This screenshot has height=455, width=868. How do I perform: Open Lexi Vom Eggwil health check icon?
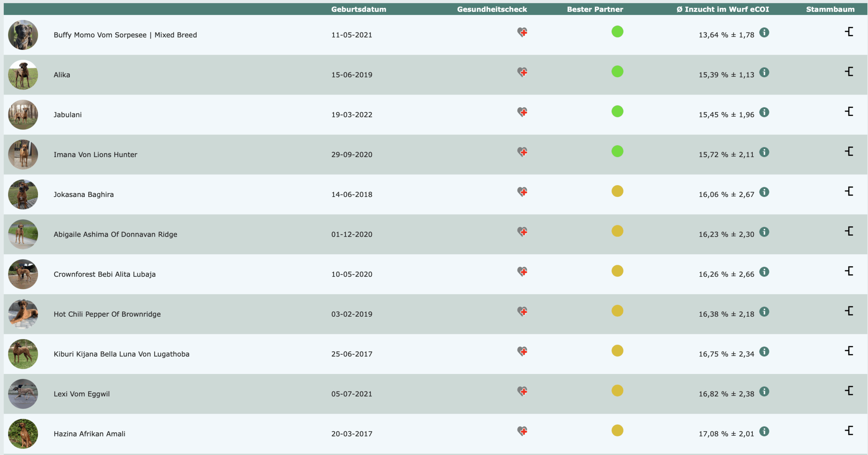point(522,391)
